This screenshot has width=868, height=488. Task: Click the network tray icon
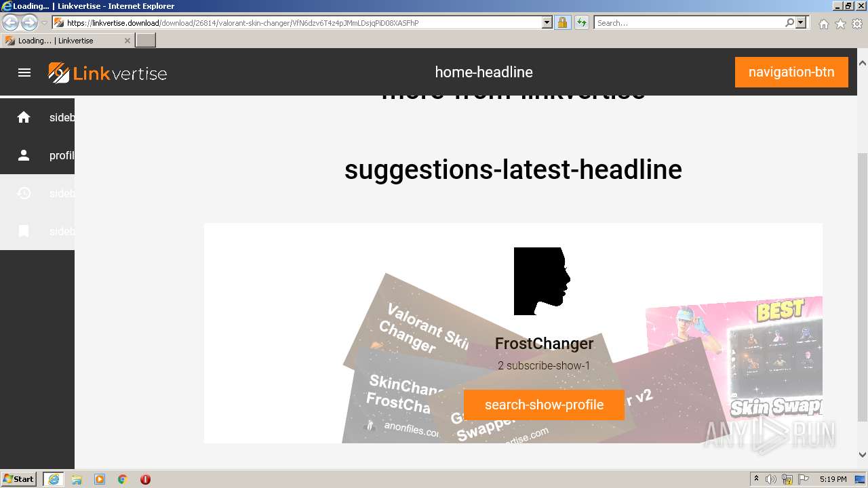[x=787, y=479]
